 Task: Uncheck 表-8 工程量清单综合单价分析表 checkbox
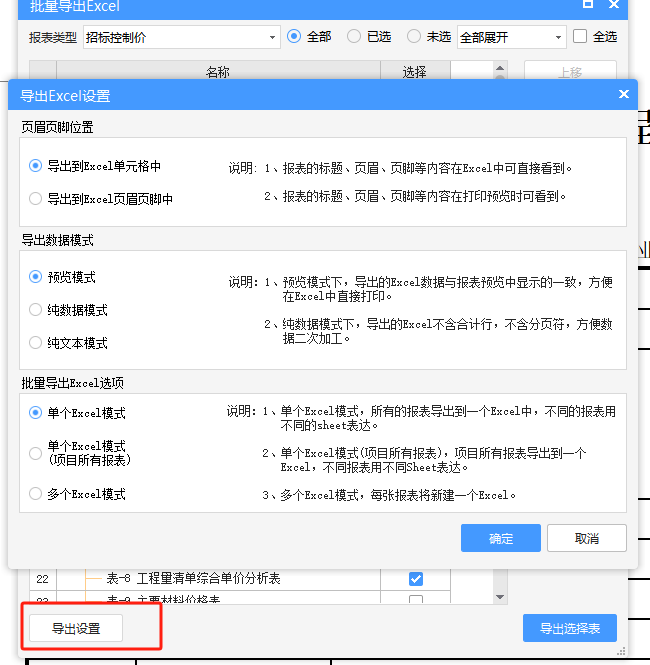[416, 579]
